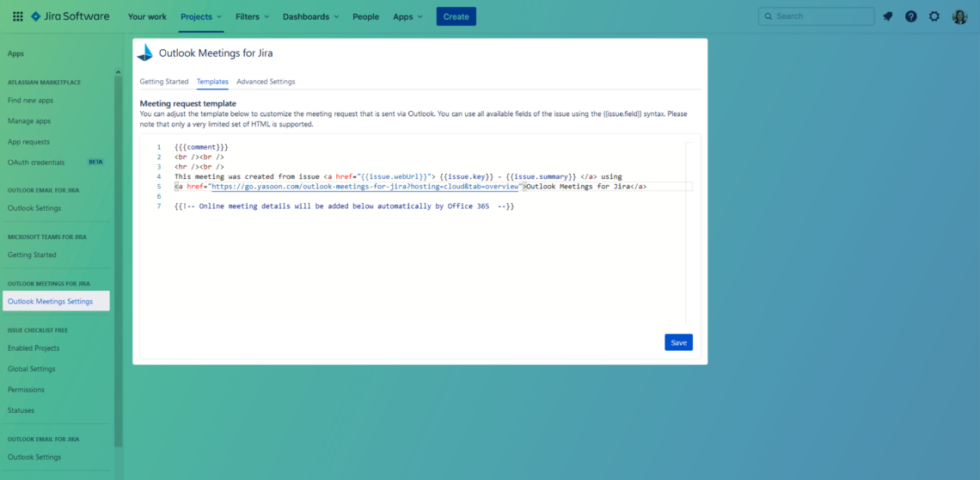Screen dimensions: 980x480
Task: Focus the Search input field
Action: tap(817, 16)
